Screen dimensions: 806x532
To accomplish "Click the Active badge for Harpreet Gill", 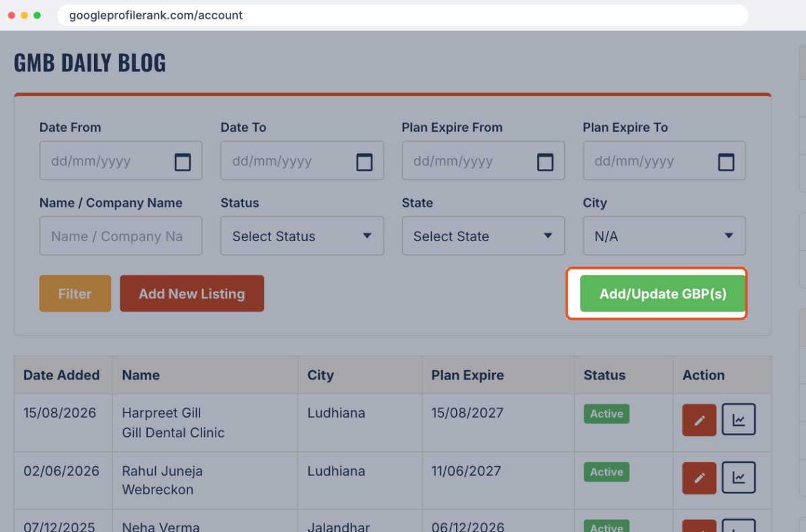I will [x=607, y=414].
